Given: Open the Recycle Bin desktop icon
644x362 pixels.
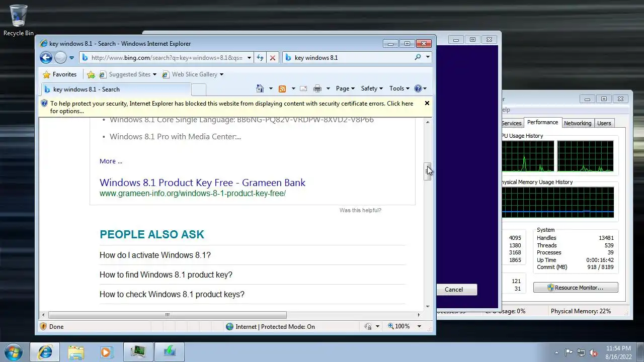Looking at the screenshot, I should point(19,20).
